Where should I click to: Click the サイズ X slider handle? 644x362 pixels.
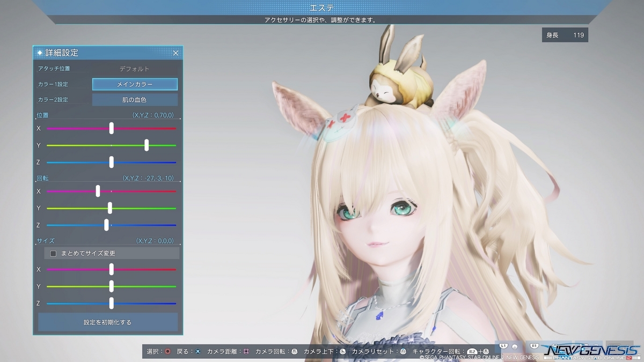tap(112, 269)
